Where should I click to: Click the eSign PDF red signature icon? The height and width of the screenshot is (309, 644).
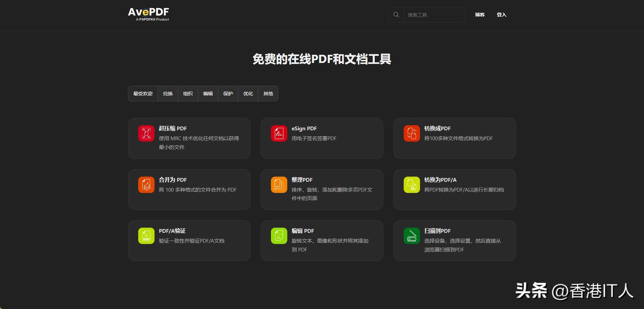(x=279, y=133)
